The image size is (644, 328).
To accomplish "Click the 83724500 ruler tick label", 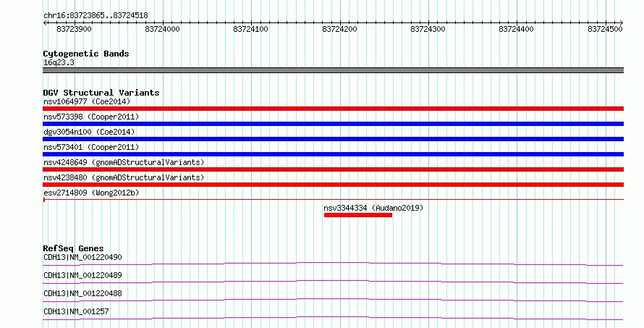I will click(605, 29).
